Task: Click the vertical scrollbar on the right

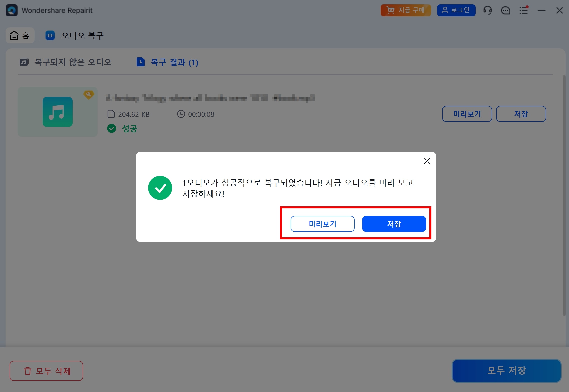Action: coord(564,195)
